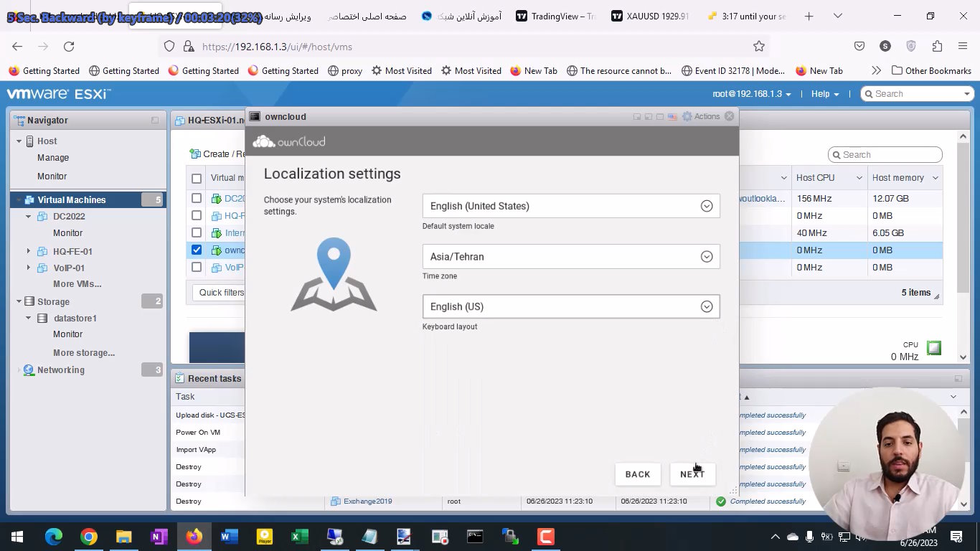The image size is (980, 551).
Task: Check the HQ-F virtual machine row checkbox
Action: click(197, 215)
